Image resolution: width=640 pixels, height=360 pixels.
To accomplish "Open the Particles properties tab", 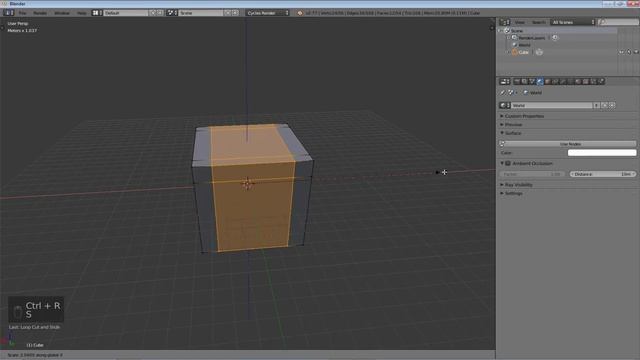I will coord(593,82).
